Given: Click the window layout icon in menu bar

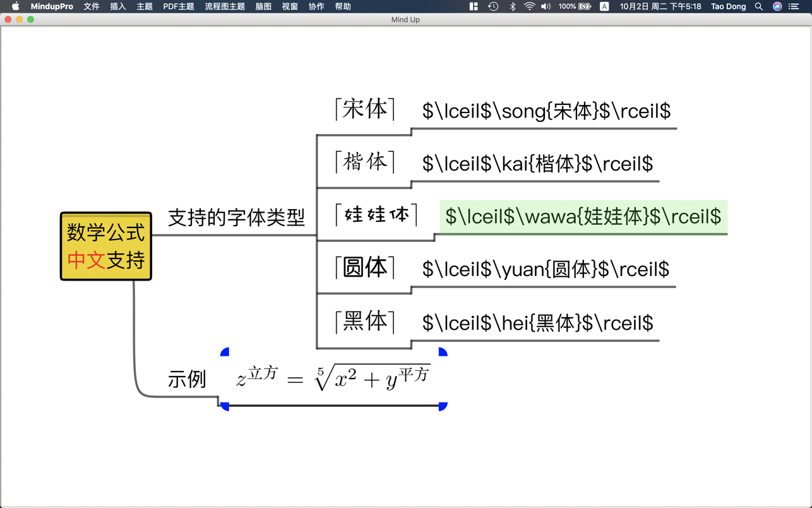Looking at the screenshot, I should 474,6.
